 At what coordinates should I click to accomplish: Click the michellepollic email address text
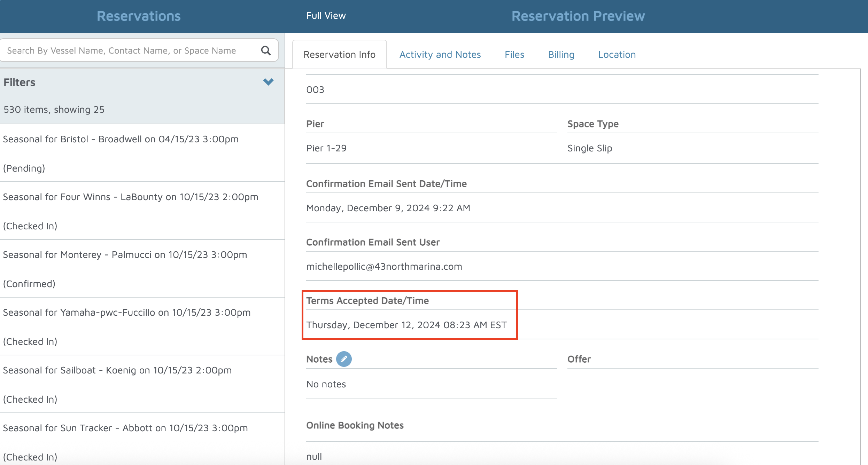[384, 267]
